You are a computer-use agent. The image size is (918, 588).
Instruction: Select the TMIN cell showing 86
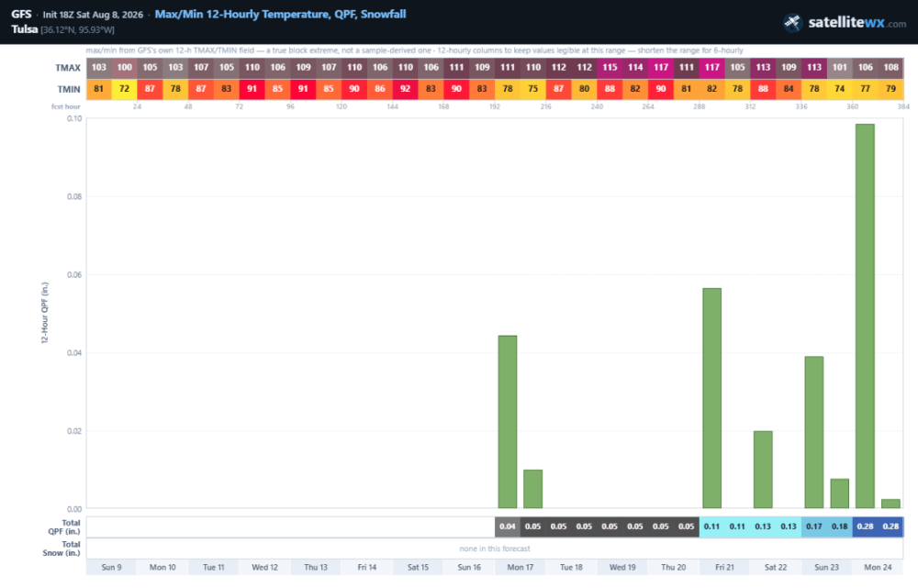(380, 89)
